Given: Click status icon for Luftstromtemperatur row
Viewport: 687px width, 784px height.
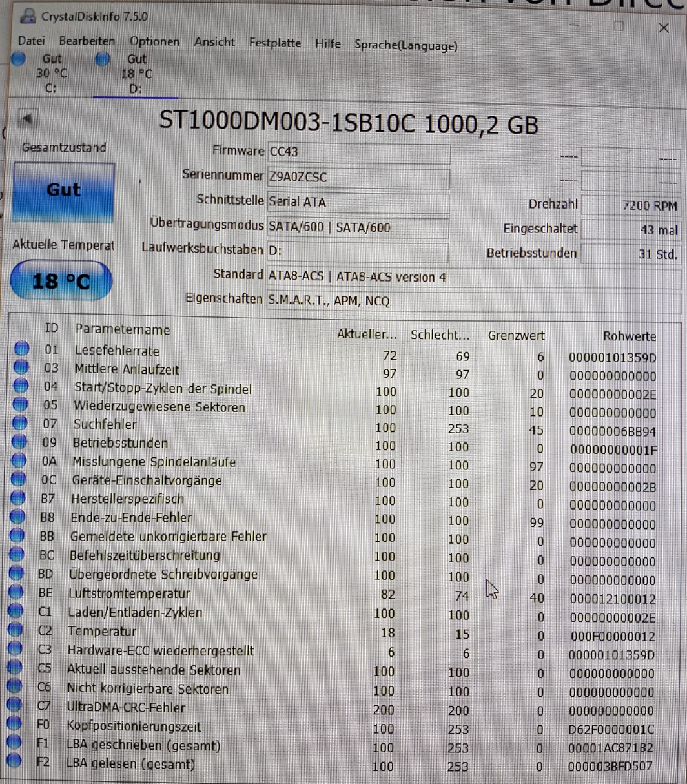Looking at the screenshot, I should (16, 592).
